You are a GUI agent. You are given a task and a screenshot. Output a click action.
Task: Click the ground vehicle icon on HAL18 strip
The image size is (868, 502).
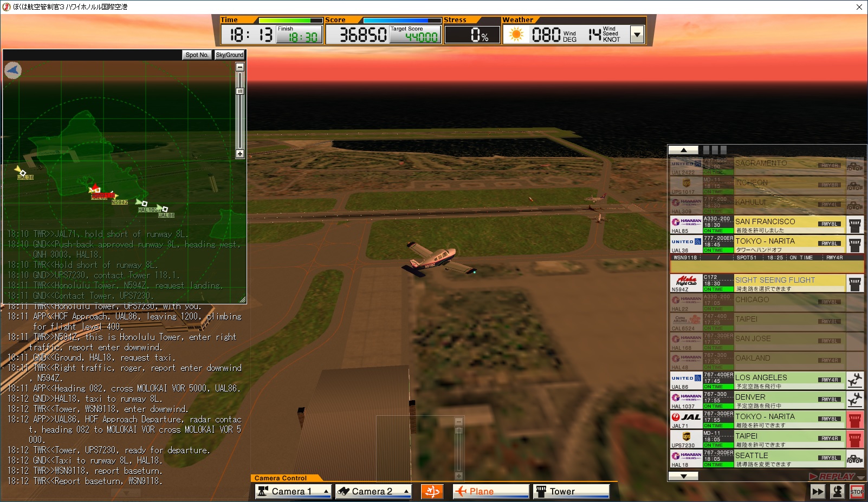(855, 459)
